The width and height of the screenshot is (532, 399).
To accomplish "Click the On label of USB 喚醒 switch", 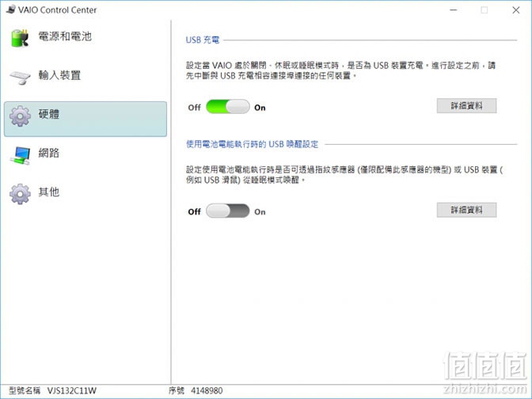I will [x=260, y=211].
